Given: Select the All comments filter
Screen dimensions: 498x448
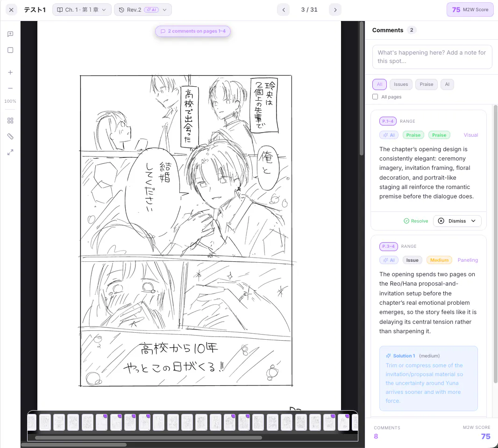Looking at the screenshot, I should (x=379, y=84).
